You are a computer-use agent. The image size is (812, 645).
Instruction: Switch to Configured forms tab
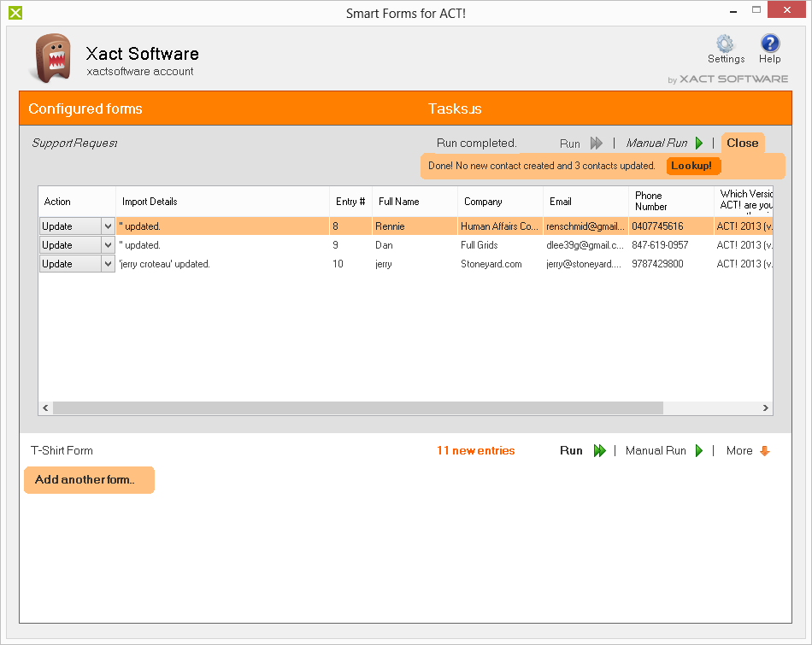[x=85, y=108]
